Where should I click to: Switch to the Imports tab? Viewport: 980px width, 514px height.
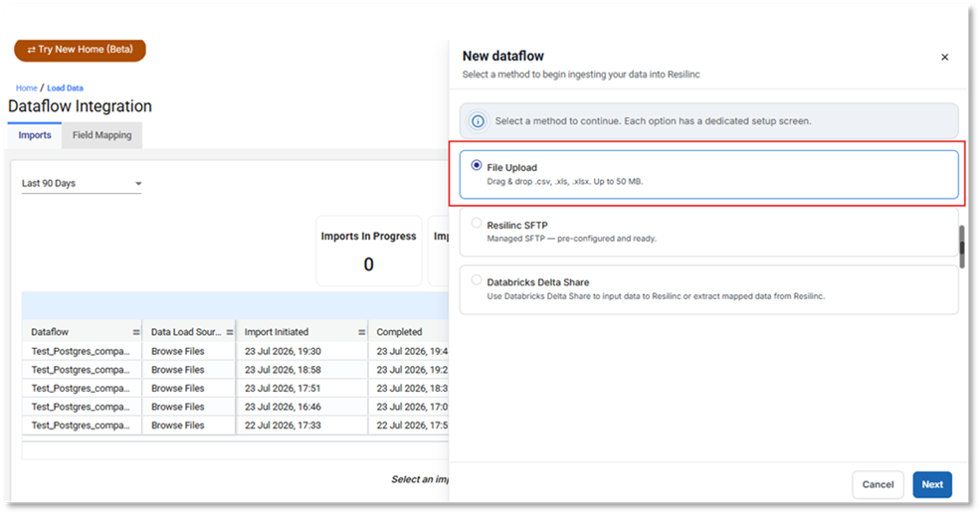click(35, 135)
